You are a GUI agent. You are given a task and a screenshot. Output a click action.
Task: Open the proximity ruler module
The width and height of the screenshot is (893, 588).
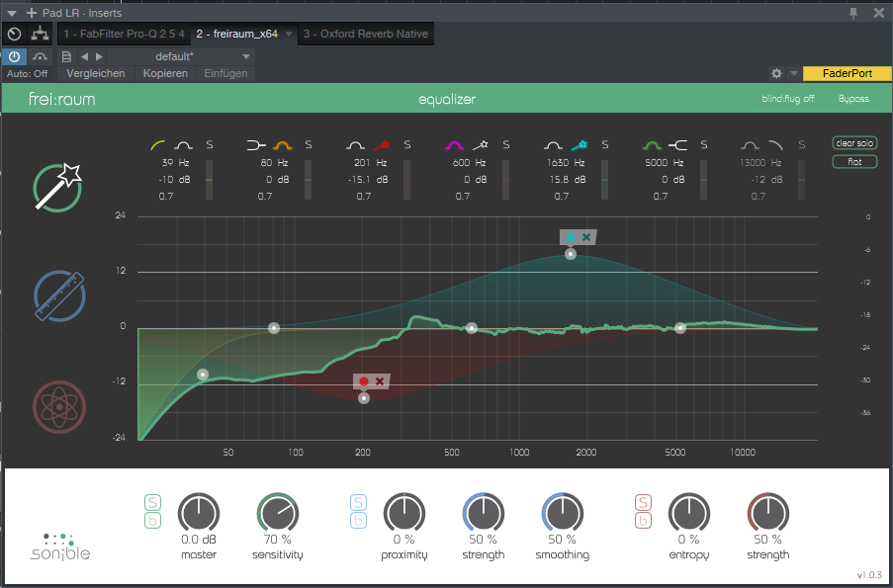(59, 296)
